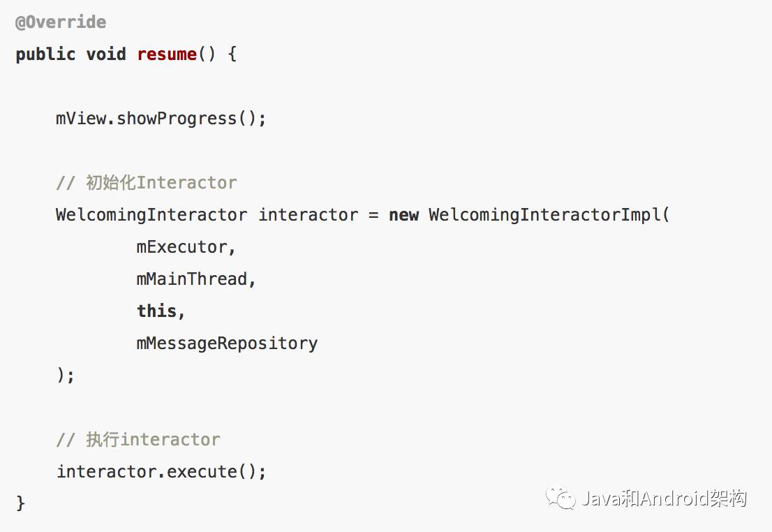The image size is (772, 532).
Task: Click the new keyword
Action: click(x=403, y=215)
